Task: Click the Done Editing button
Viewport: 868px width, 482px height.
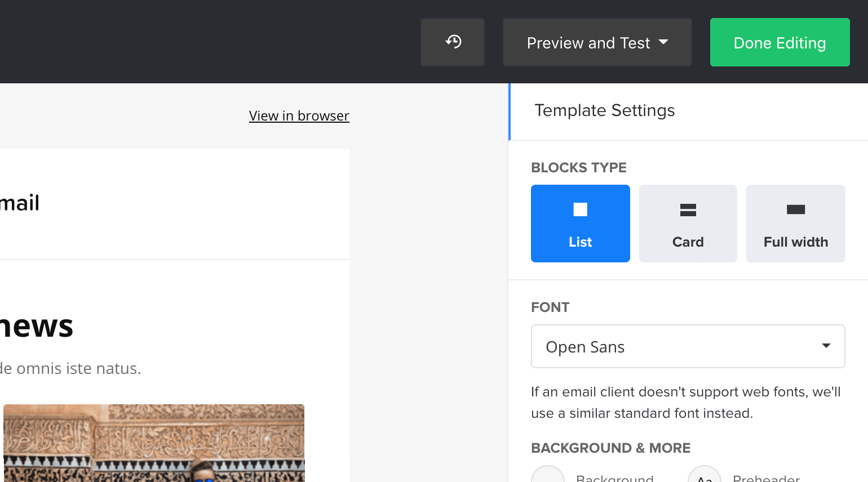Action: (780, 42)
